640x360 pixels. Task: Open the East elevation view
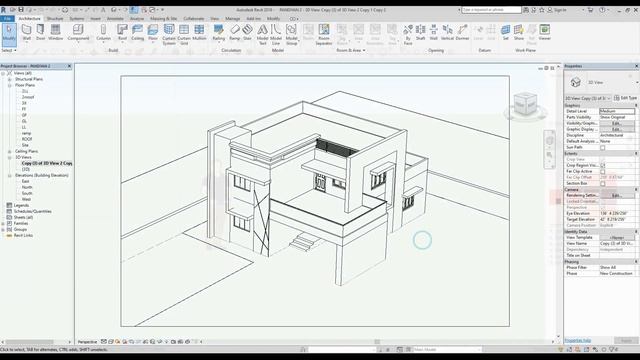(x=26, y=181)
